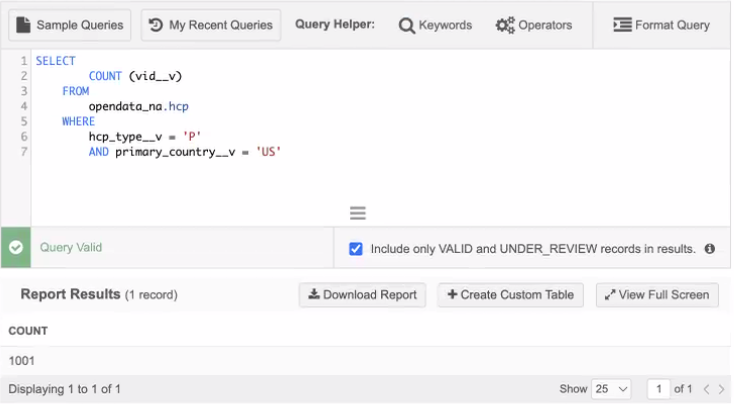Go to the previous results page
This screenshot has height=404, width=734.
[x=705, y=389]
